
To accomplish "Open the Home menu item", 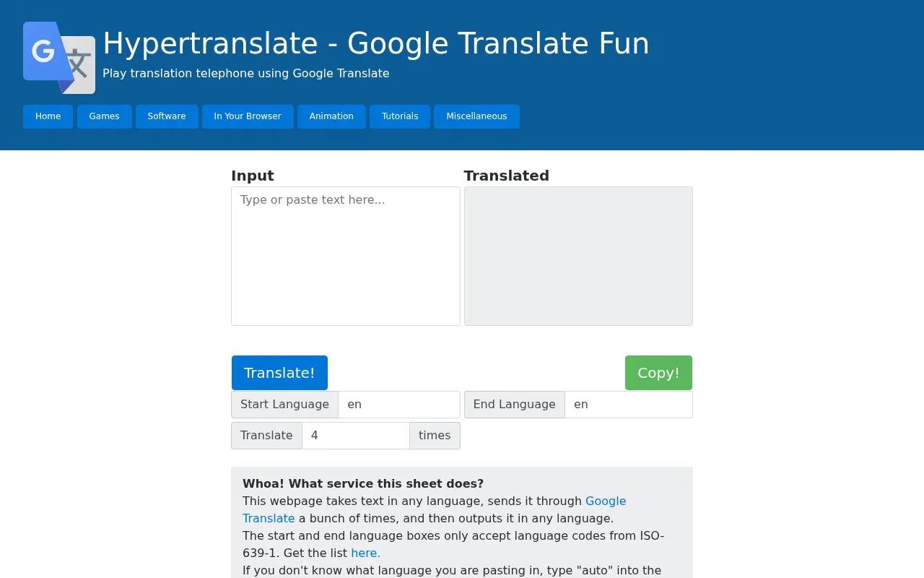I will point(48,116).
